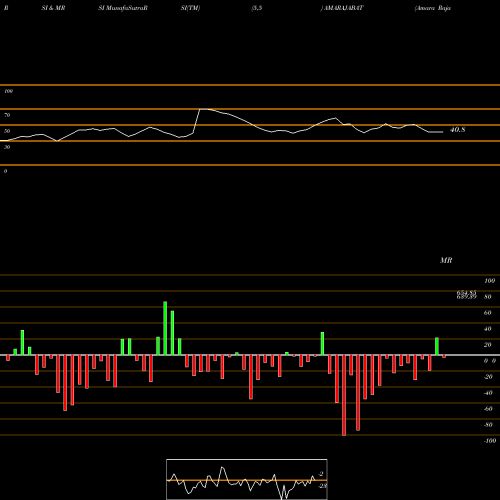
Task: Click the overlapping price values near the 80 label
Action: (x=467, y=295)
